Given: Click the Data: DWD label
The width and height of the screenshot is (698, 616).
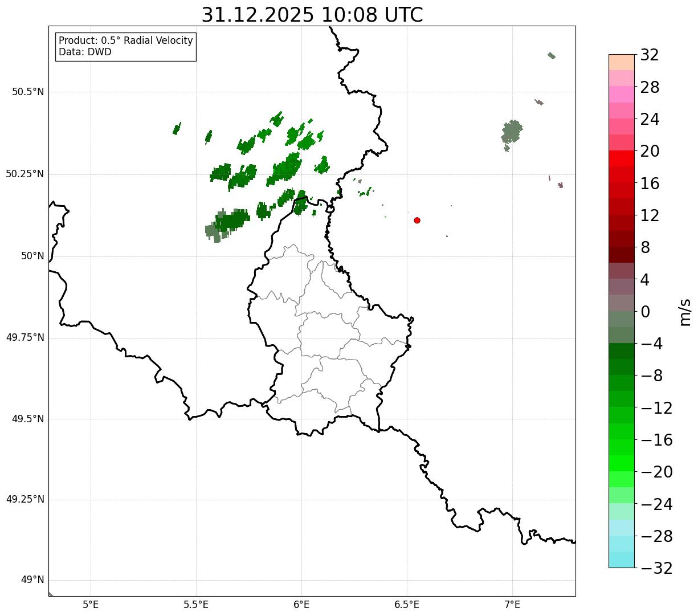Looking at the screenshot, I should pyautogui.click(x=85, y=52).
